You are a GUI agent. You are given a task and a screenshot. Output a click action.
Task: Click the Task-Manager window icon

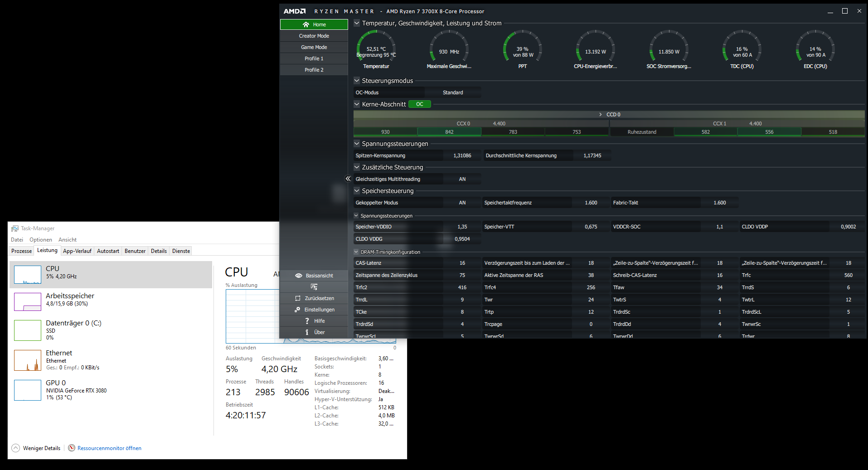tap(15, 228)
